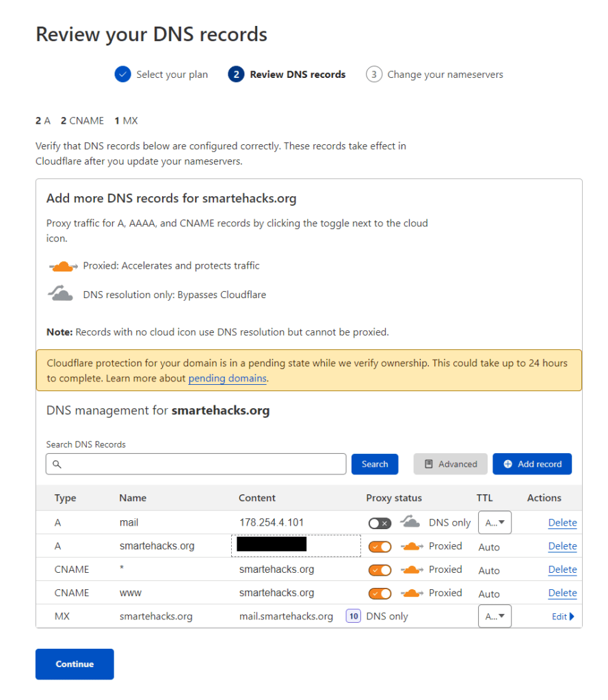The image size is (608, 700).
Task: Open TTL dropdown in MX record row
Action: click(494, 616)
